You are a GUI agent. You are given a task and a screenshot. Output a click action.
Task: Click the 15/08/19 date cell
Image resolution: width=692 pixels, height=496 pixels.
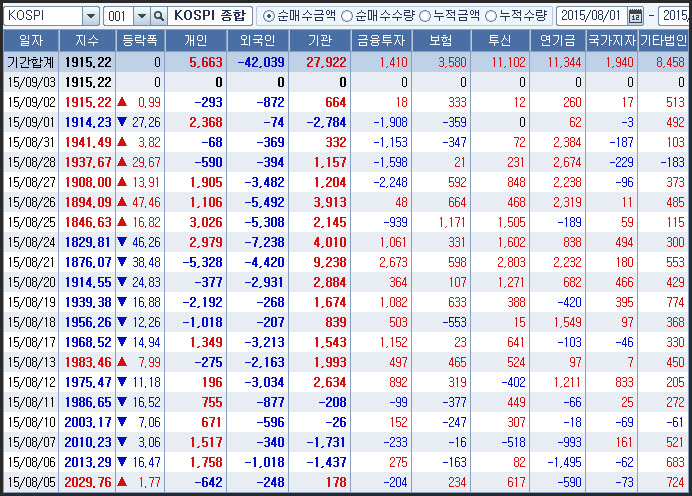click(31, 302)
